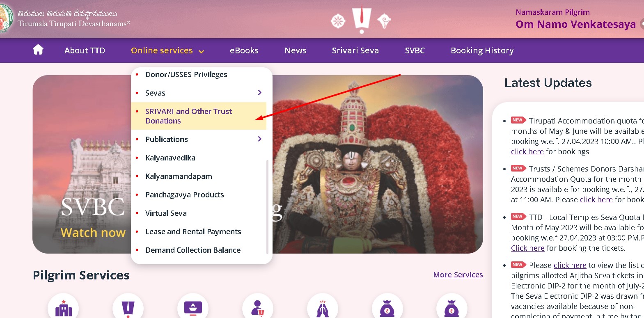Expand the Publications submenu chevron
The width and height of the screenshot is (644, 318).
tap(259, 139)
